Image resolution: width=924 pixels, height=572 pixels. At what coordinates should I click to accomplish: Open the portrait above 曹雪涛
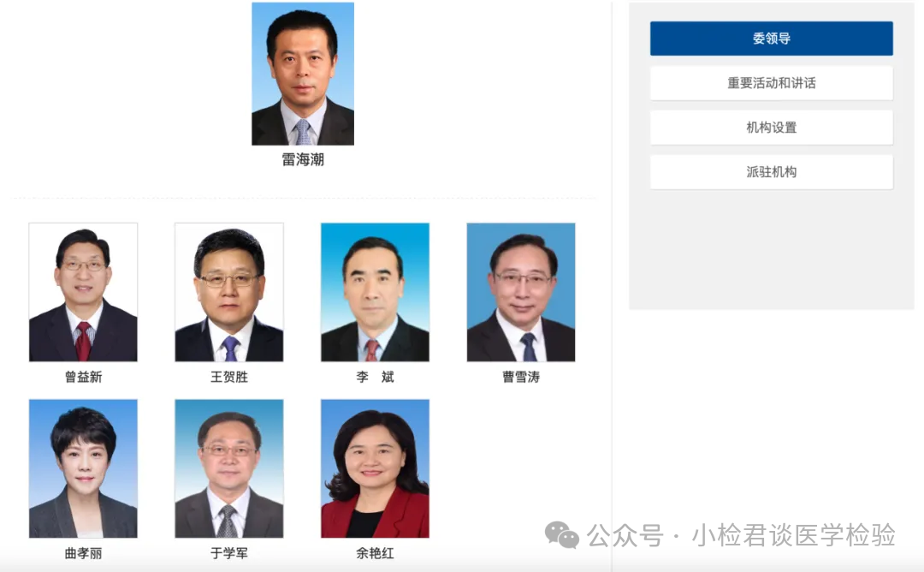521,292
